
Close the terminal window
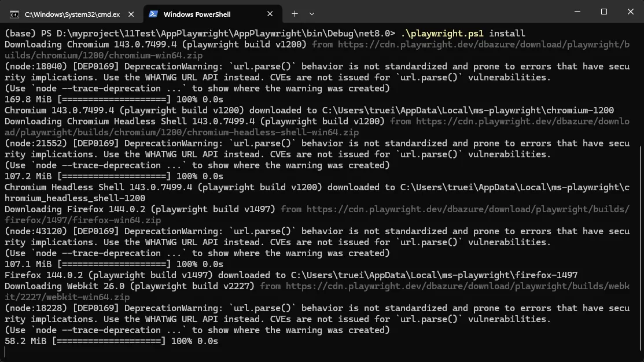point(629,12)
